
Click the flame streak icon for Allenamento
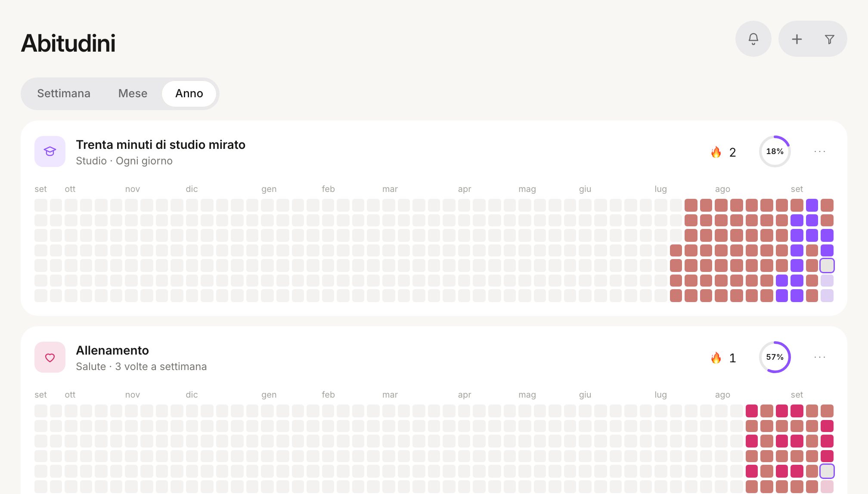point(716,358)
